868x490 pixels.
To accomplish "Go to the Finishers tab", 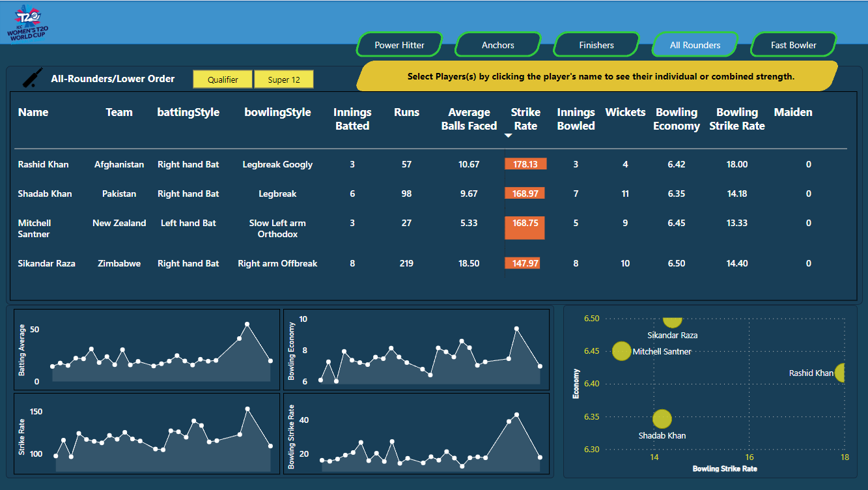I will click(596, 45).
